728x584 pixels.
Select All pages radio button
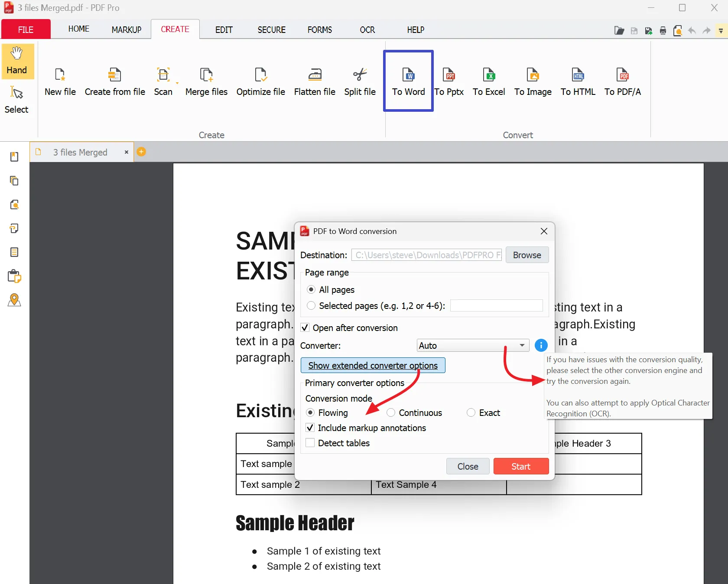(311, 289)
